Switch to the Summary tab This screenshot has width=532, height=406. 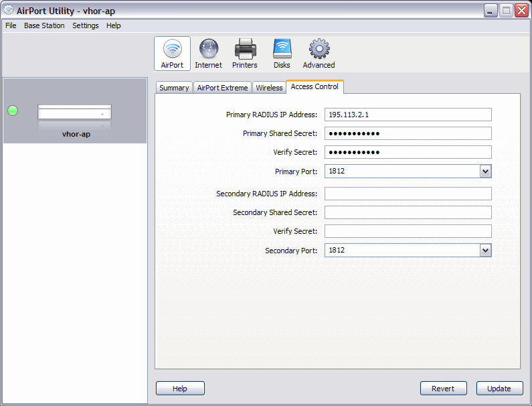[174, 88]
